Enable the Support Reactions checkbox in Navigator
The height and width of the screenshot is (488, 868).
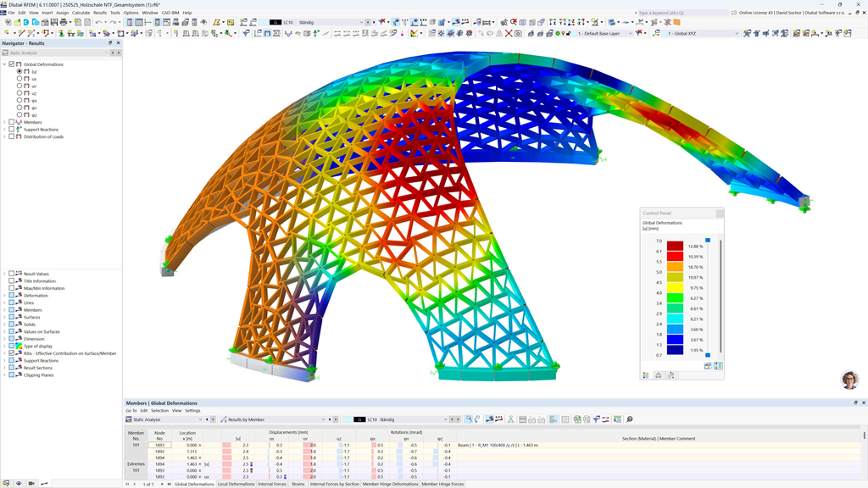pyautogui.click(x=12, y=130)
